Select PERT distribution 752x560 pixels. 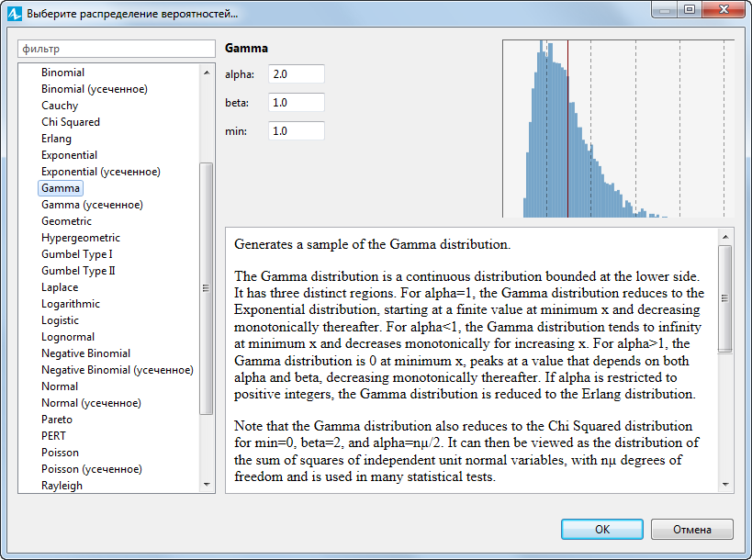53,436
